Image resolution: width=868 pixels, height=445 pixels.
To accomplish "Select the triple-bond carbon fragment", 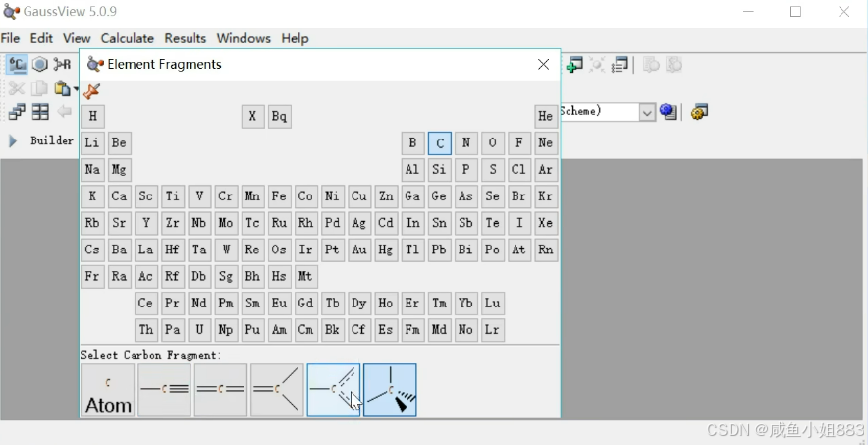I will pos(164,390).
